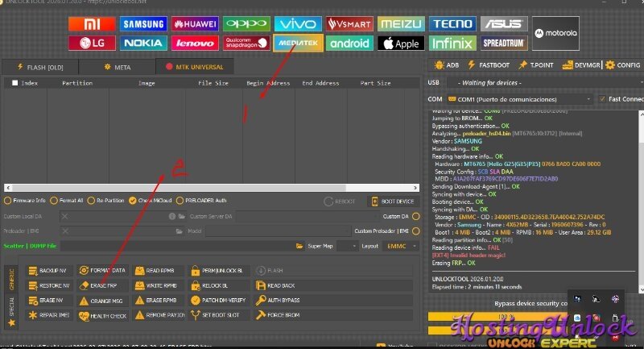
Task: Click the AUTH BYPASS button
Action: 333,300
